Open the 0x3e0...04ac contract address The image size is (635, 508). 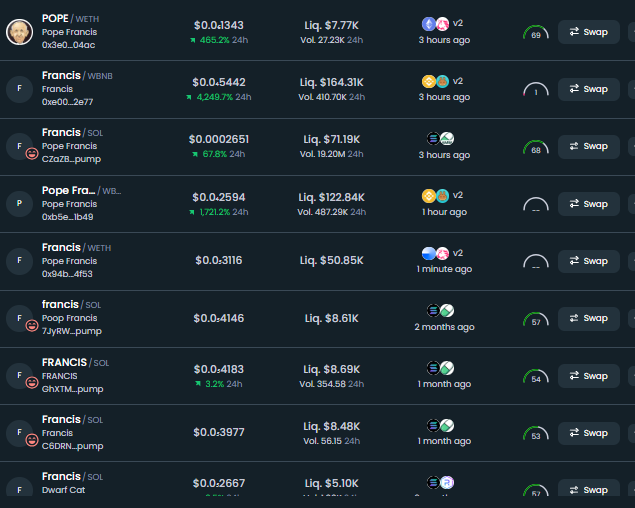tap(69, 45)
